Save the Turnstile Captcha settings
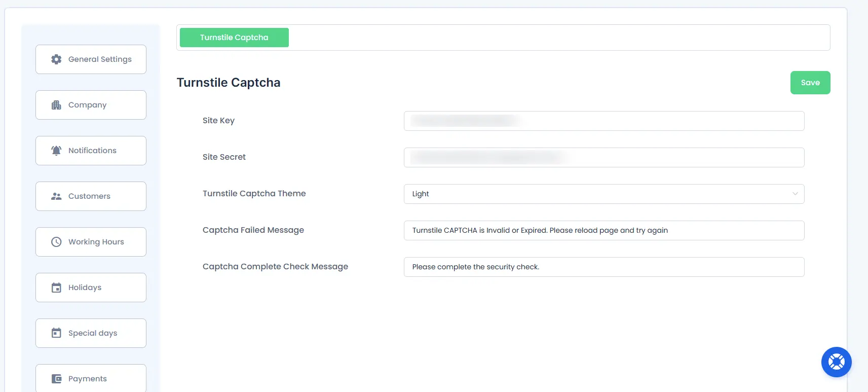 click(x=810, y=83)
